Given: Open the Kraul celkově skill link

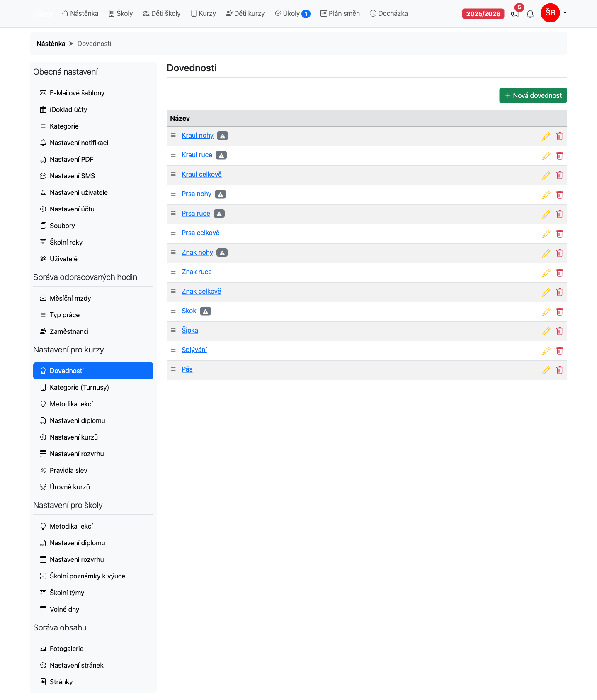Looking at the screenshot, I should [x=201, y=174].
